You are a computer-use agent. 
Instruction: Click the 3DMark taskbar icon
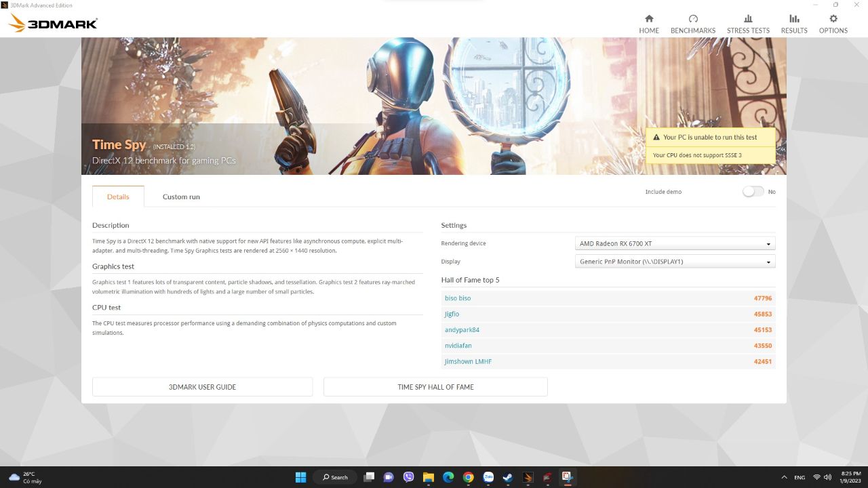[528, 477]
